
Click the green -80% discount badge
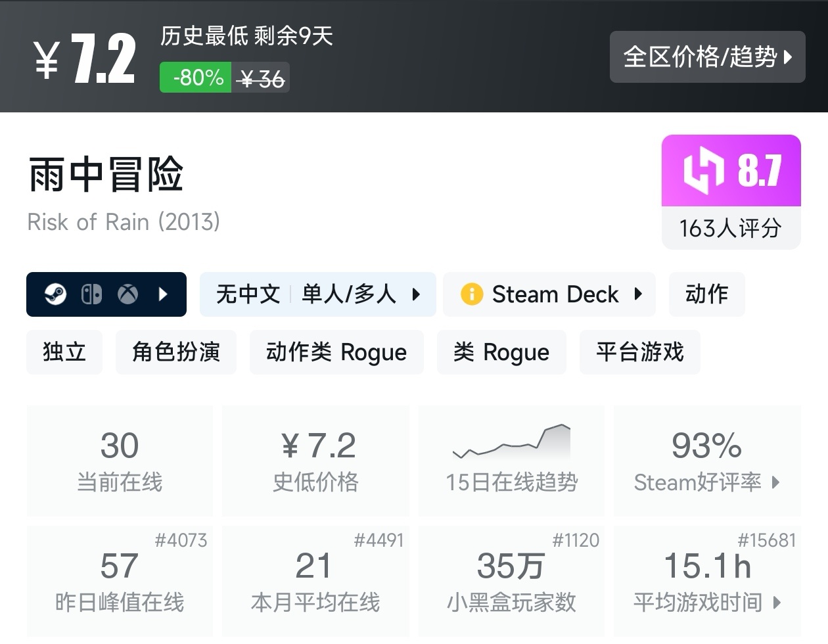tap(196, 78)
